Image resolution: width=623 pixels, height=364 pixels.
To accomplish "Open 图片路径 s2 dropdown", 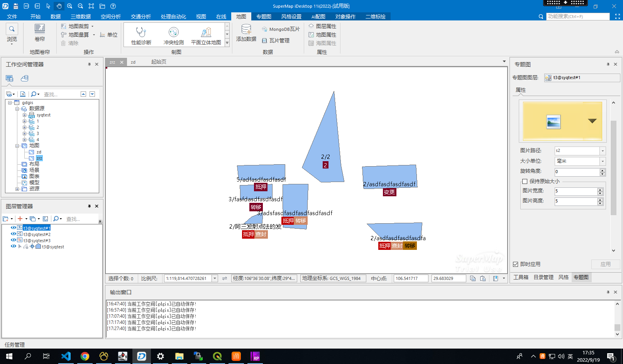I will (x=603, y=151).
